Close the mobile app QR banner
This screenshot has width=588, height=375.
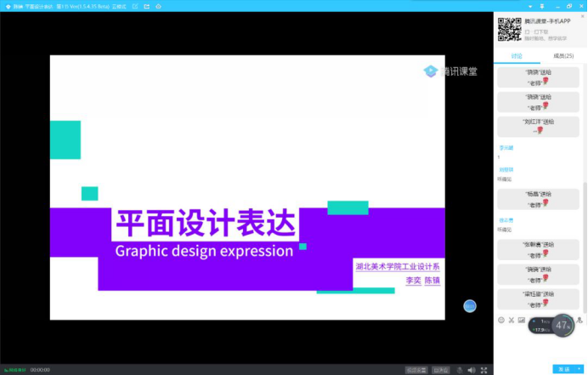(x=582, y=16)
